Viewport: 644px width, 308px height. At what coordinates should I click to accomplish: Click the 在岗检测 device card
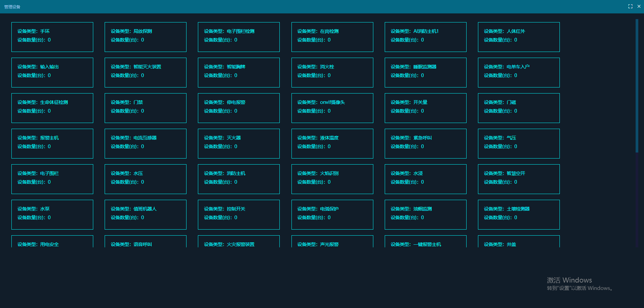point(332,37)
